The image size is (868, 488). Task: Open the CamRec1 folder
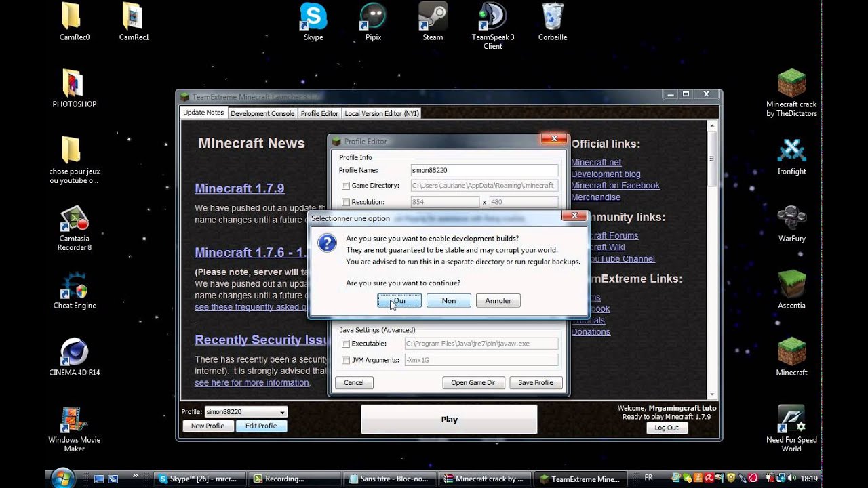click(134, 22)
